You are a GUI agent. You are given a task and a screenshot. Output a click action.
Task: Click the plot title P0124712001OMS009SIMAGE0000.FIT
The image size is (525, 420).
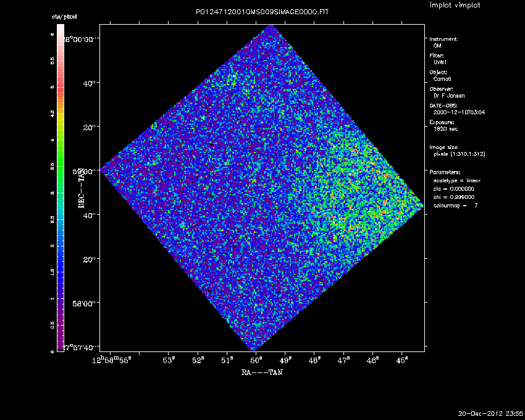tap(262, 12)
